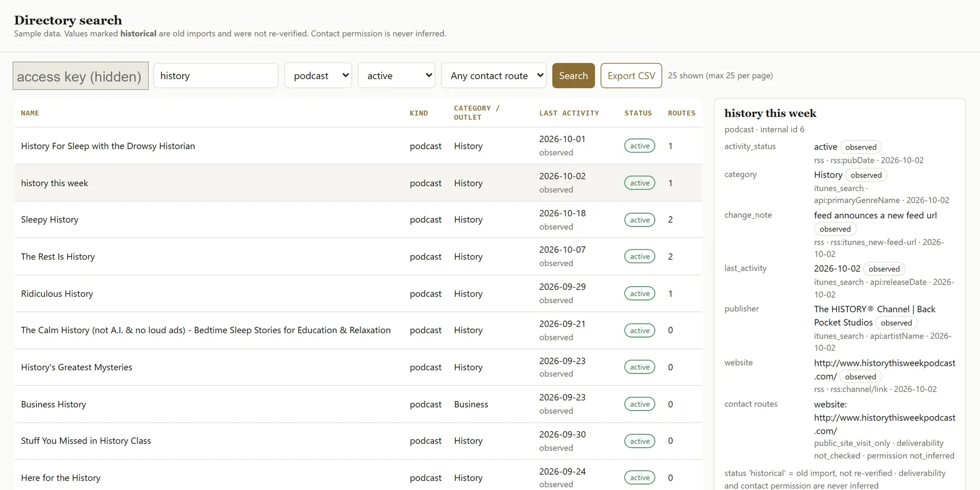Screen dimensions: 980x490
Task: Click the NAME column header
Action: (x=30, y=113)
